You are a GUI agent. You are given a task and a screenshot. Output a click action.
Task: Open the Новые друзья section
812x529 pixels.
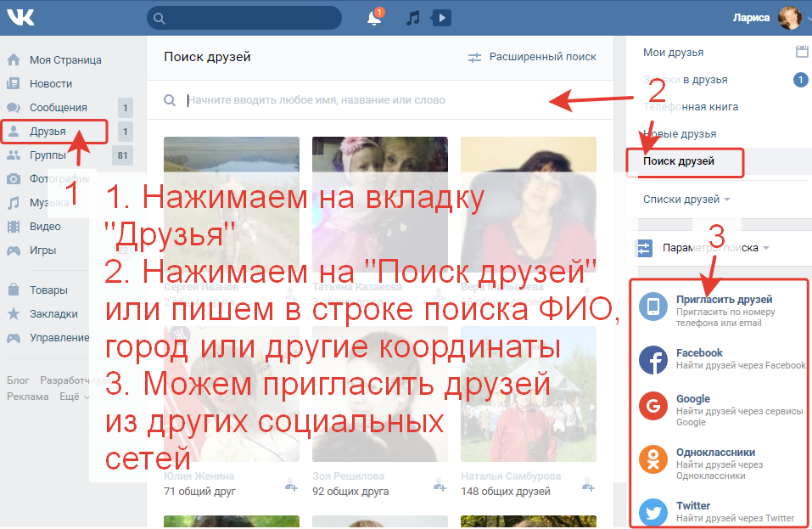click(680, 133)
